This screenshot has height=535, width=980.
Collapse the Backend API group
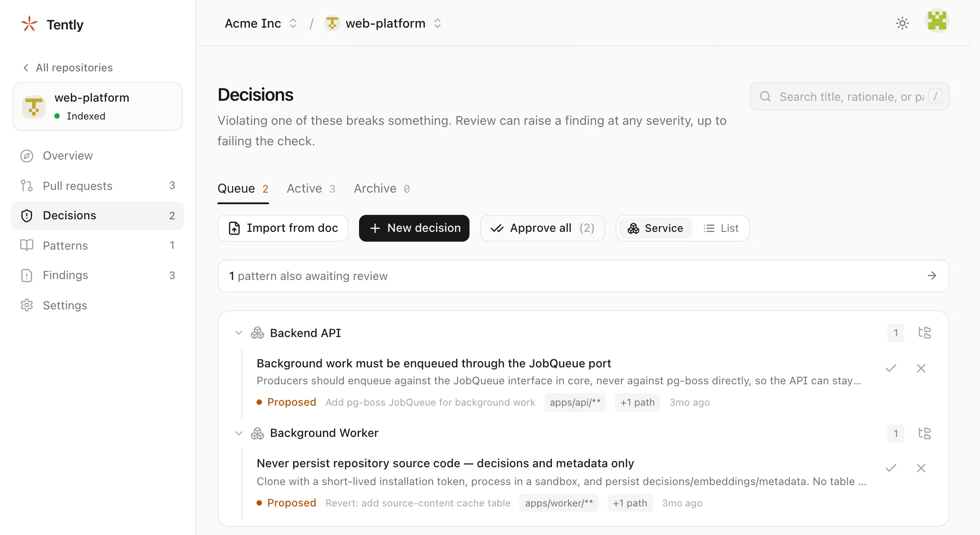(239, 333)
